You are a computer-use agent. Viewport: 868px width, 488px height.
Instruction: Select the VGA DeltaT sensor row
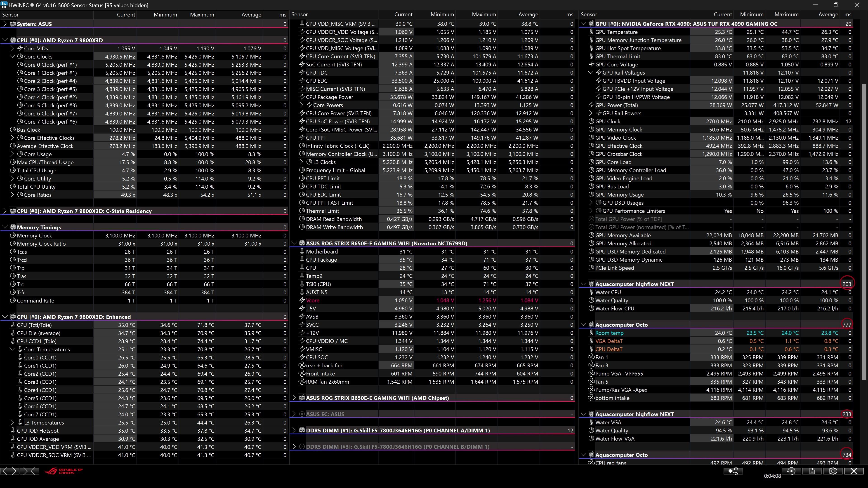coord(716,341)
